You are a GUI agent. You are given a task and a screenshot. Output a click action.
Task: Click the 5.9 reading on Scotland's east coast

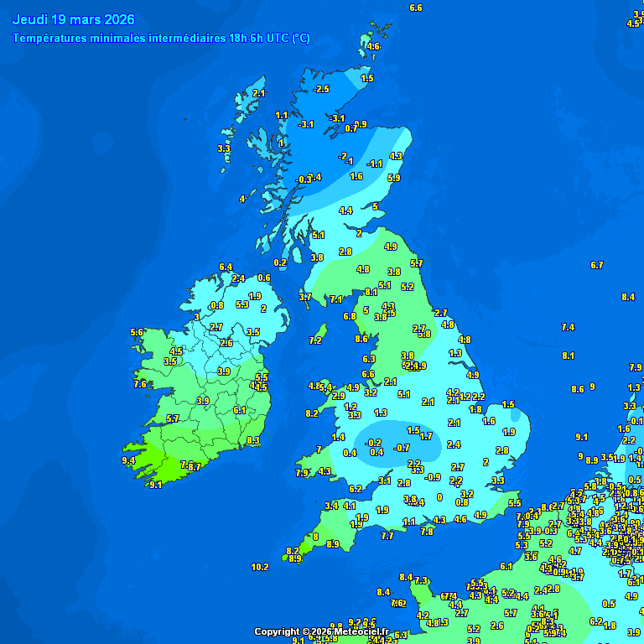(x=394, y=179)
